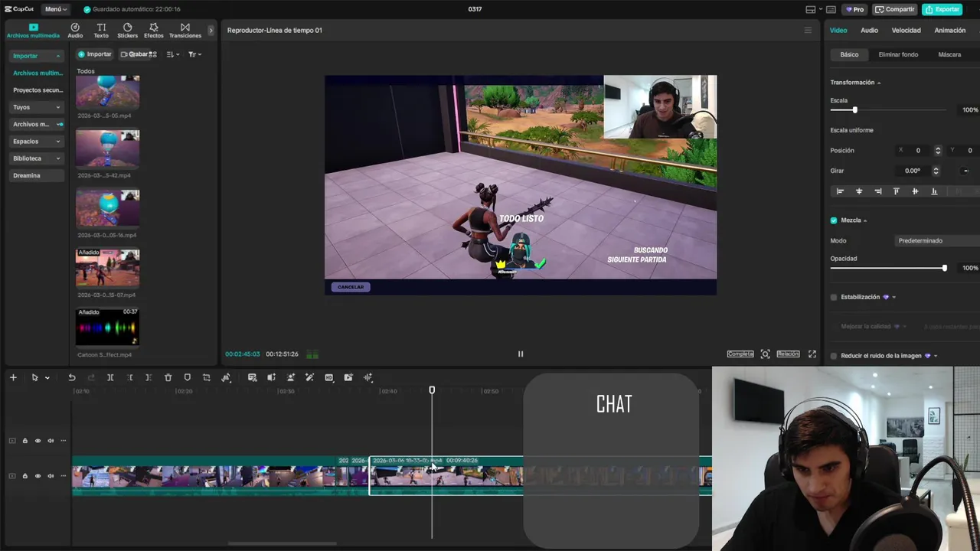Open the shortcuts panel icon

[832, 9]
